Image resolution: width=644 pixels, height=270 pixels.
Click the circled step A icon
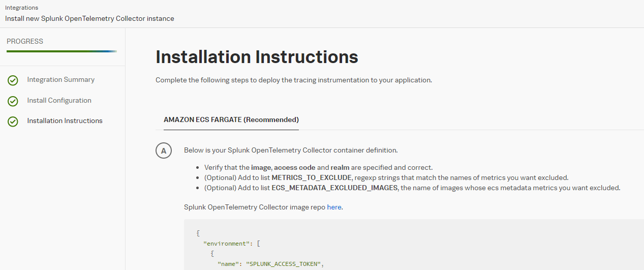[163, 151]
